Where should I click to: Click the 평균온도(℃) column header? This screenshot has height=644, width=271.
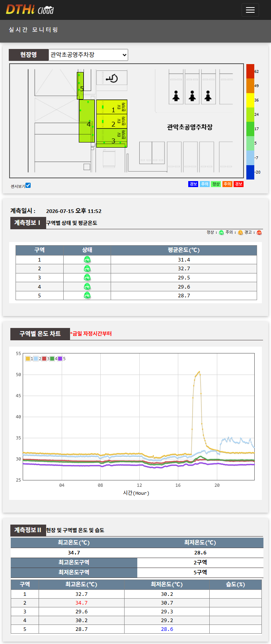(x=184, y=250)
